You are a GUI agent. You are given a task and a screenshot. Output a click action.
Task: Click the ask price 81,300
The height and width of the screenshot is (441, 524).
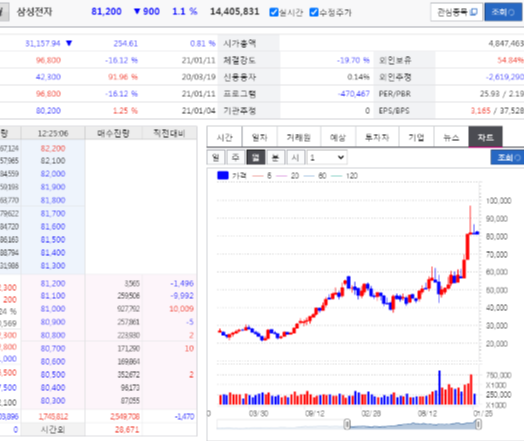tap(53, 266)
